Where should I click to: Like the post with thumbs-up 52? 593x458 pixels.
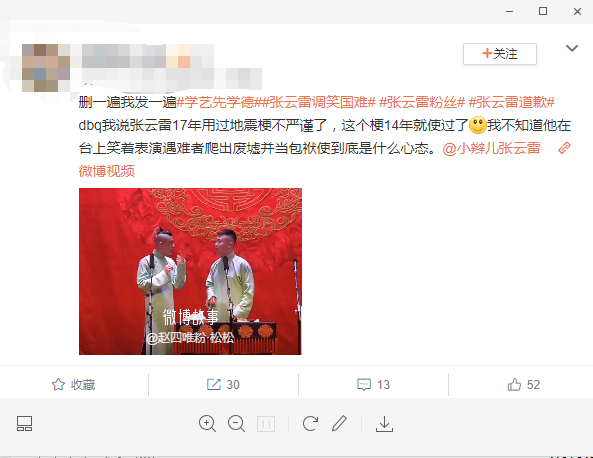[x=523, y=385]
